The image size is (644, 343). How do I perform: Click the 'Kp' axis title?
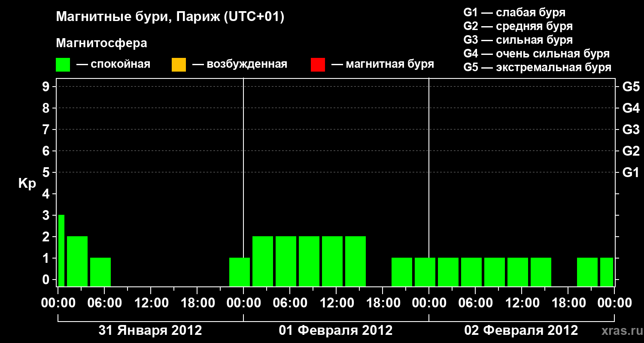pos(27,184)
